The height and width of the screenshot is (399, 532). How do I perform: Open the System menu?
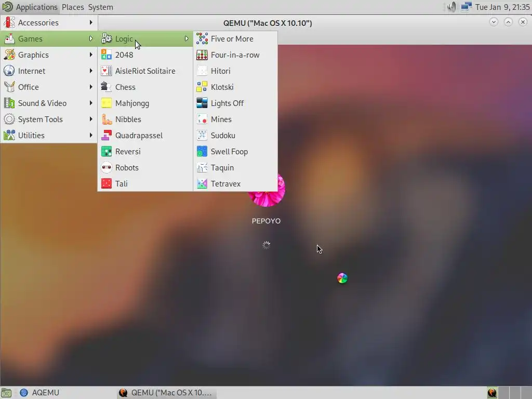[100, 7]
